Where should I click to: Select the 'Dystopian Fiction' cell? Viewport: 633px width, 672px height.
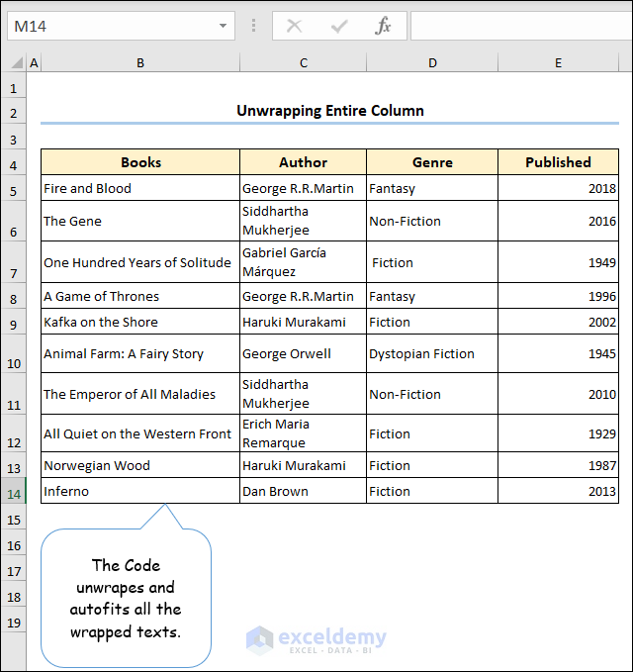coord(432,353)
